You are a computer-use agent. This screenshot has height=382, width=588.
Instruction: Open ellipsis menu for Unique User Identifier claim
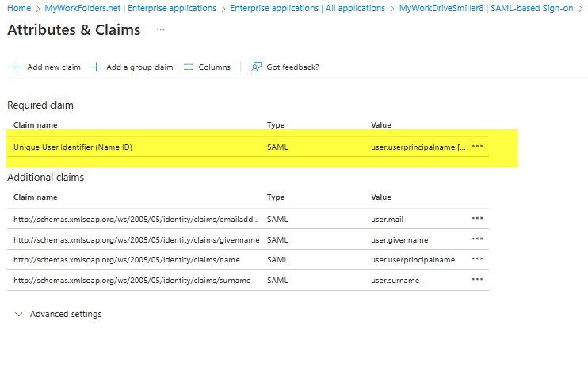pos(477,147)
